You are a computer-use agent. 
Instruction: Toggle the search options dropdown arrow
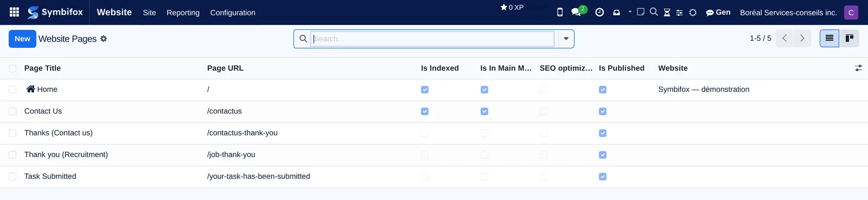pos(566,39)
